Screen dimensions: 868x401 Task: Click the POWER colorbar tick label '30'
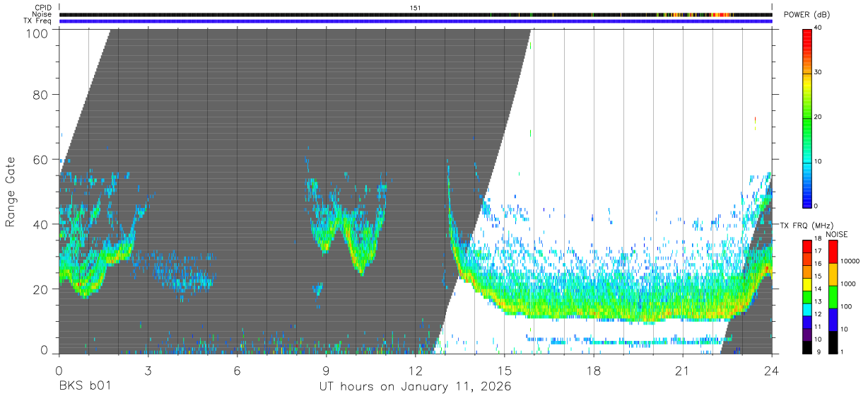coord(819,72)
